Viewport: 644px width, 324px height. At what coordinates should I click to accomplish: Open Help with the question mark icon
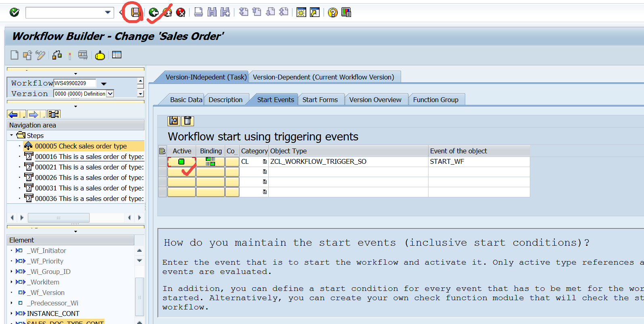332,13
